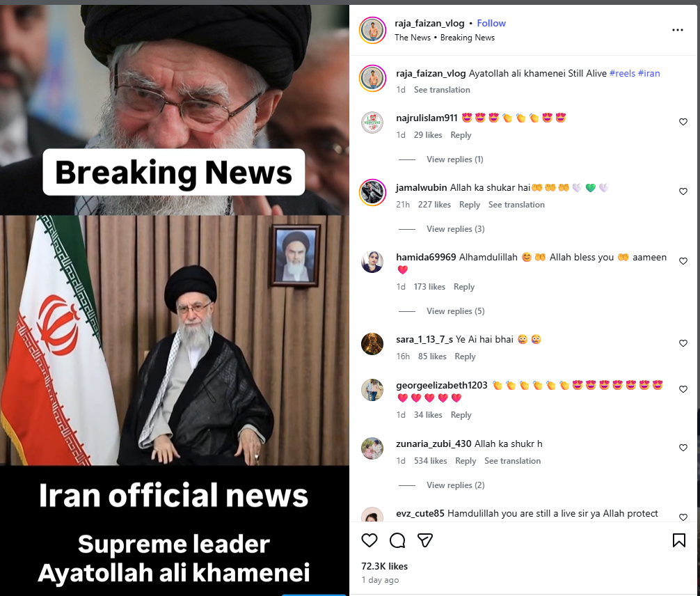Follow raja_faizan_vlog
700x596 pixels.
click(x=491, y=23)
